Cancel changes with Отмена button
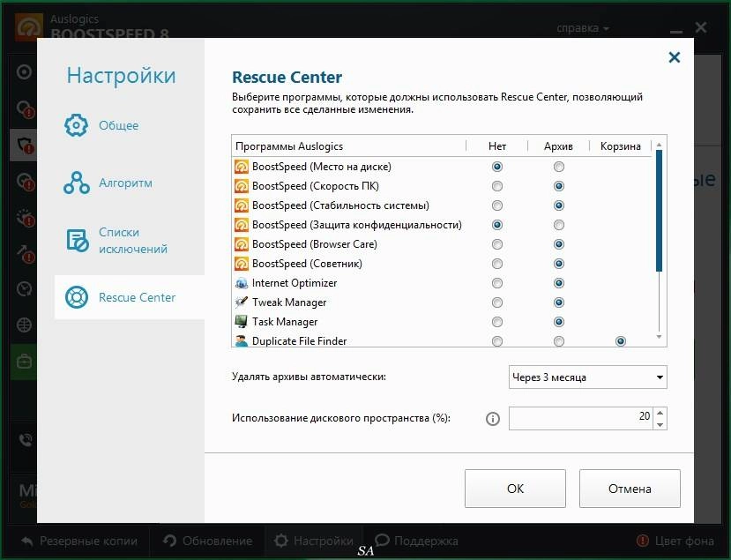 click(x=630, y=489)
